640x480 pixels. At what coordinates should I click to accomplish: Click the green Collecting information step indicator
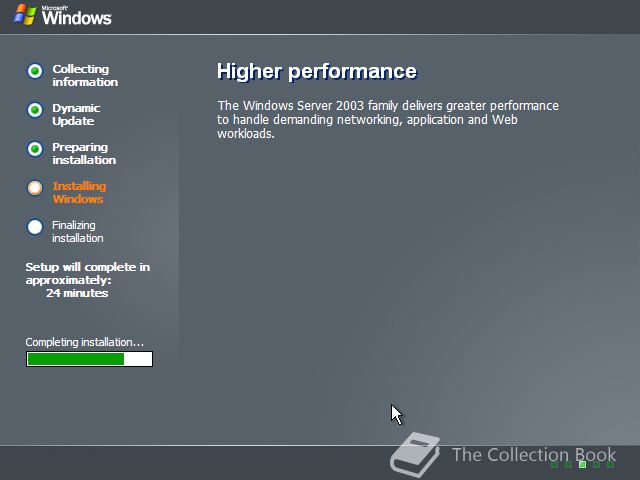coord(35,71)
